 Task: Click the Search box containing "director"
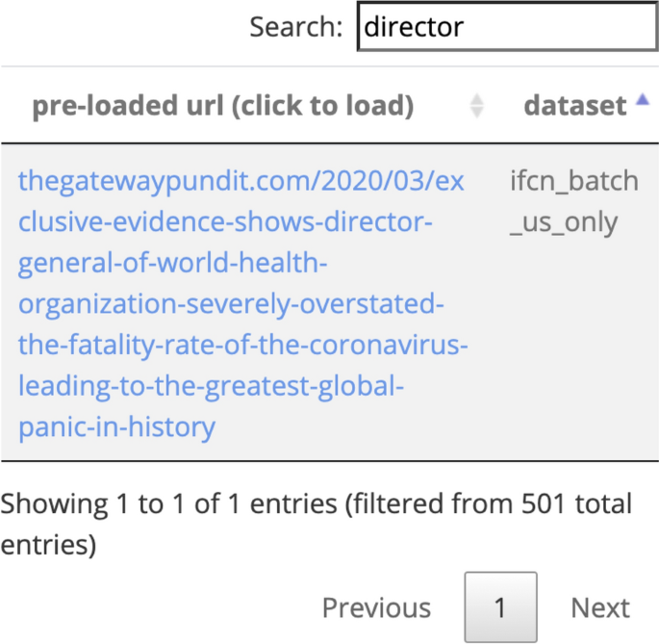coord(505,27)
